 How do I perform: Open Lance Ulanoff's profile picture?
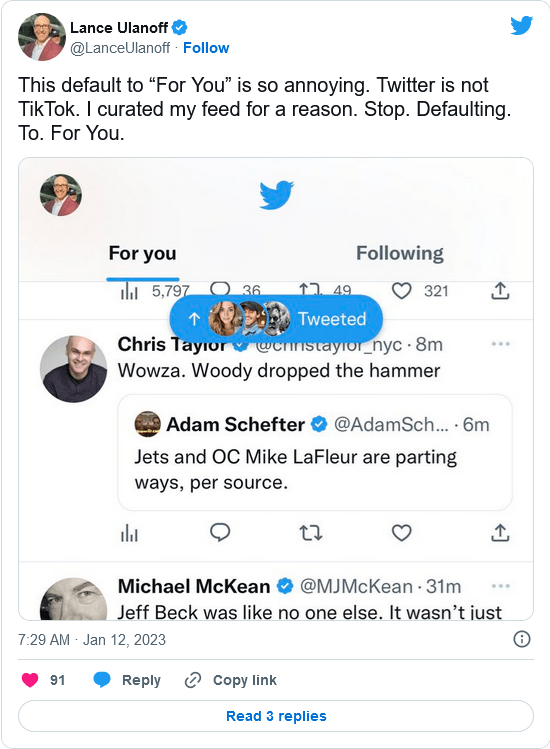pos(42,37)
